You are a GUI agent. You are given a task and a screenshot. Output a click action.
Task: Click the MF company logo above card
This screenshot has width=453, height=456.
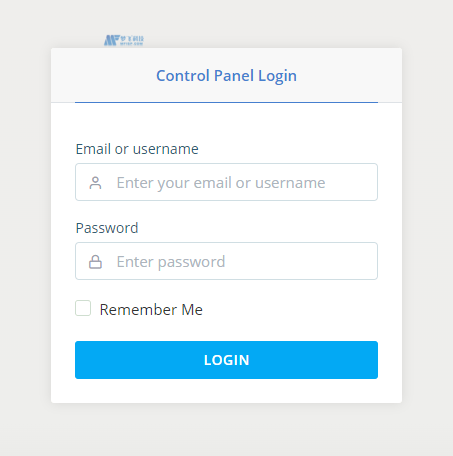(x=124, y=40)
